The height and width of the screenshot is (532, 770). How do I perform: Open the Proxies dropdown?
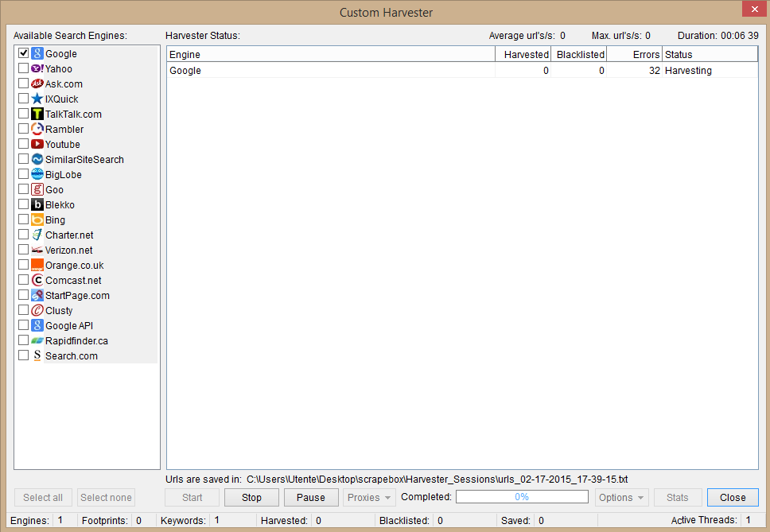click(x=369, y=498)
